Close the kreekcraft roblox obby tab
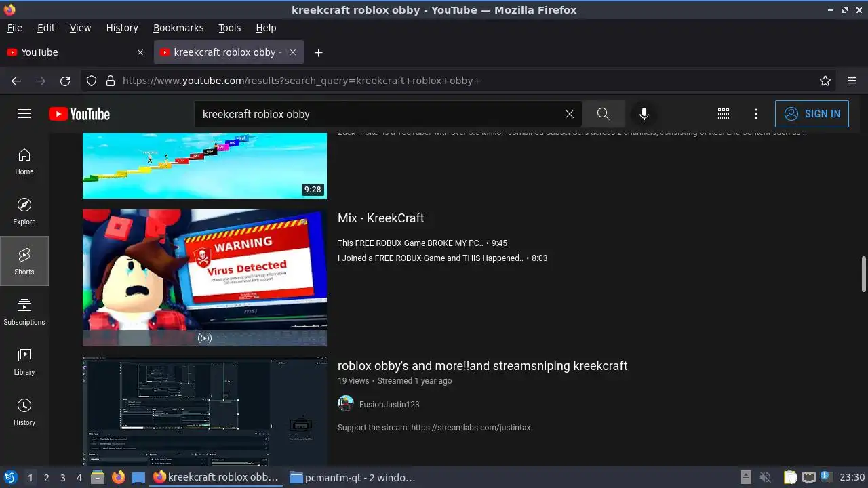 click(x=293, y=52)
